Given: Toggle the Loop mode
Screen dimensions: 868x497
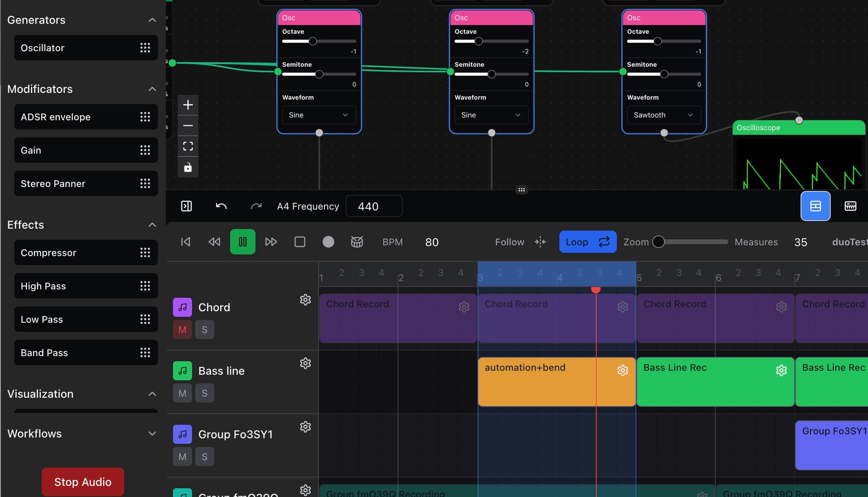Looking at the screenshot, I should point(588,242).
